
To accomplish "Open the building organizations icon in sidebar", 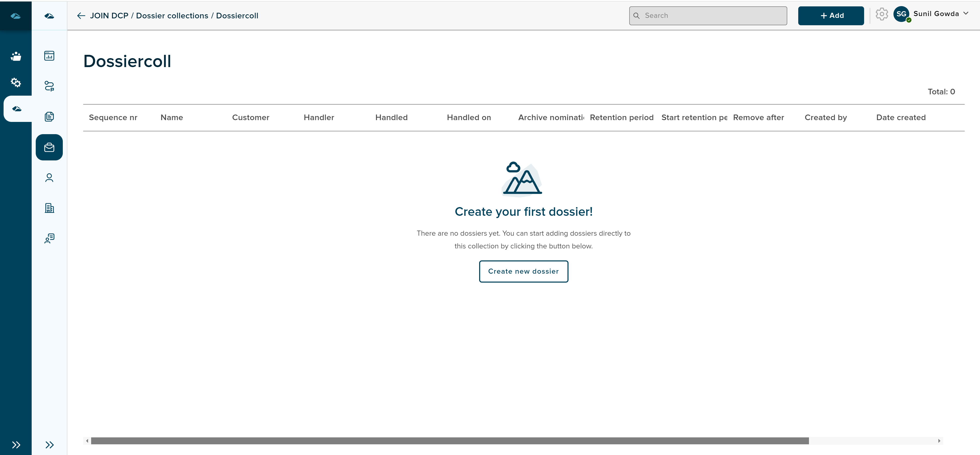I will pyautogui.click(x=49, y=208).
